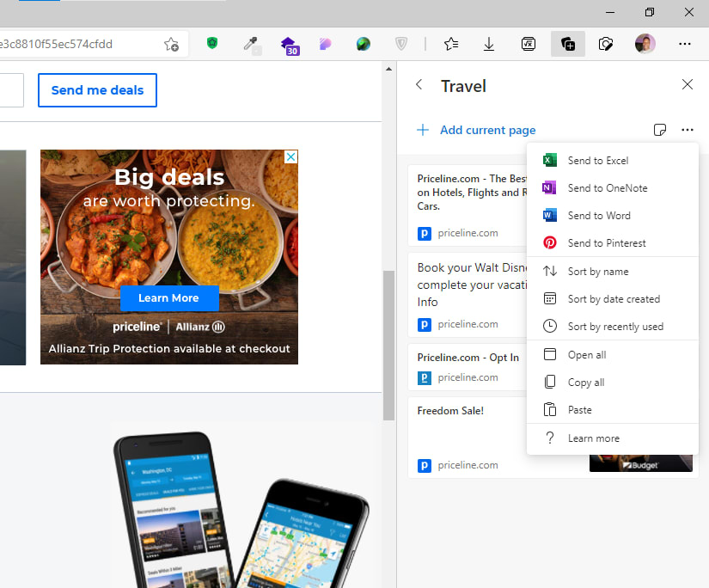This screenshot has width=709, height=588.
Task: Open browser Settings and more menu
Action: (x=685, y=44)
